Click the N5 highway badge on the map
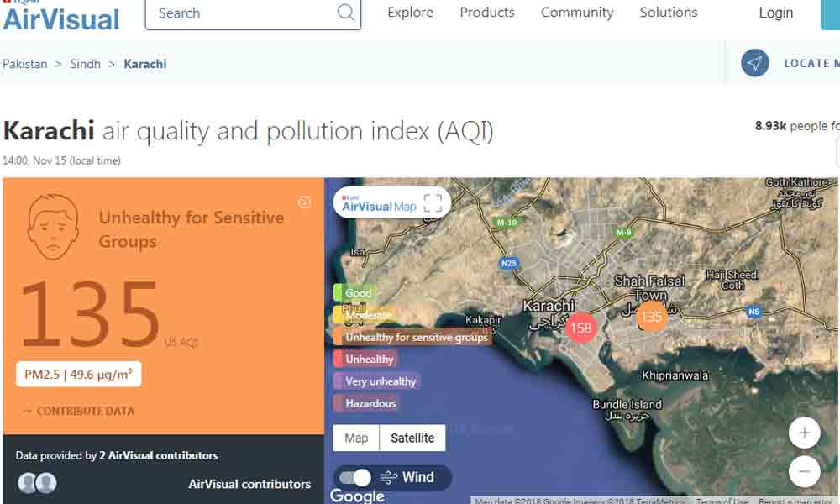Screen dimensions: 840x504 click(x=753, y=312)
